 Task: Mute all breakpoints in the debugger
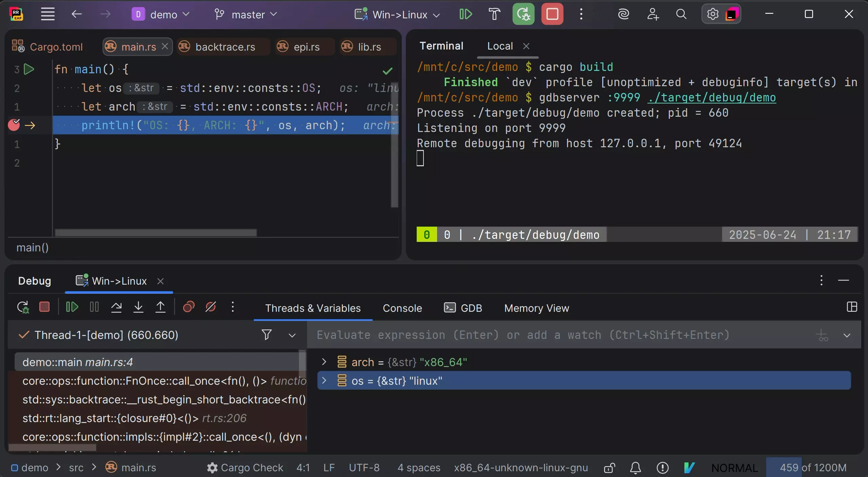click(x=210, y=307)
